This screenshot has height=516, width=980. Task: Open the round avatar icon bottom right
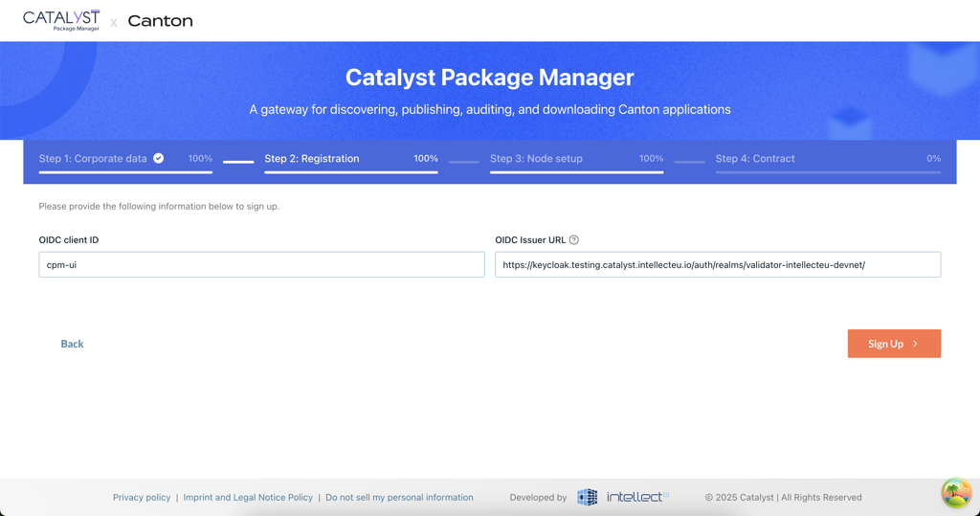tap(955, 492)
